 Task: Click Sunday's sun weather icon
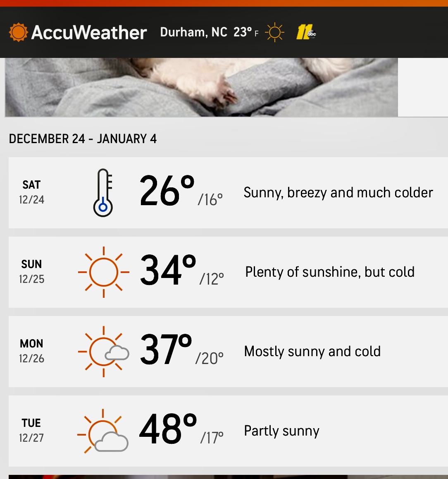tap(103, 272)
